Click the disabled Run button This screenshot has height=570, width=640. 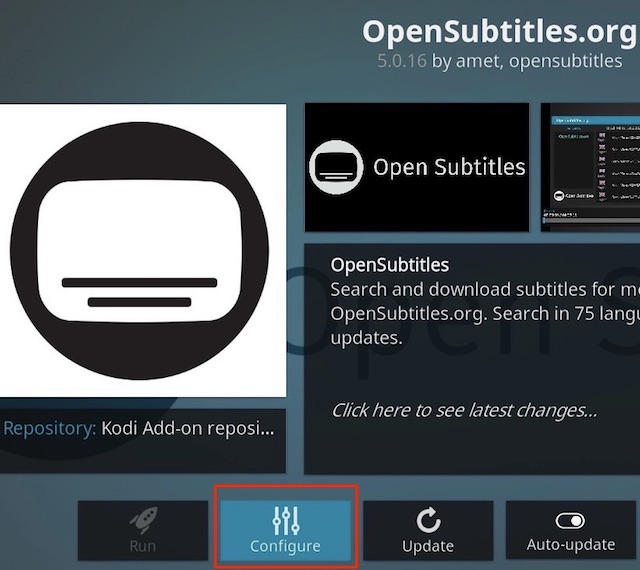(x=143, y=531)
